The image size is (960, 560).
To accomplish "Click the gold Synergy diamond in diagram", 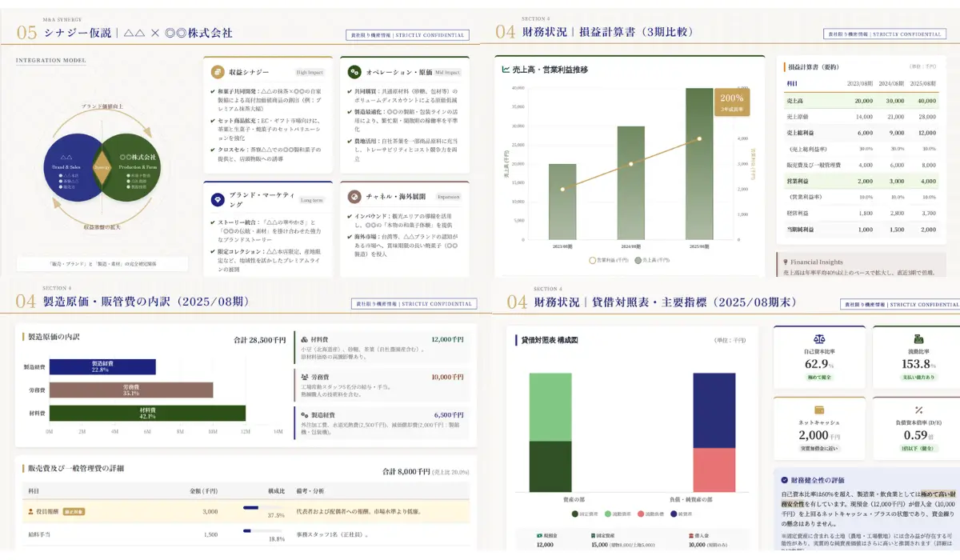I will coord(102,167).
